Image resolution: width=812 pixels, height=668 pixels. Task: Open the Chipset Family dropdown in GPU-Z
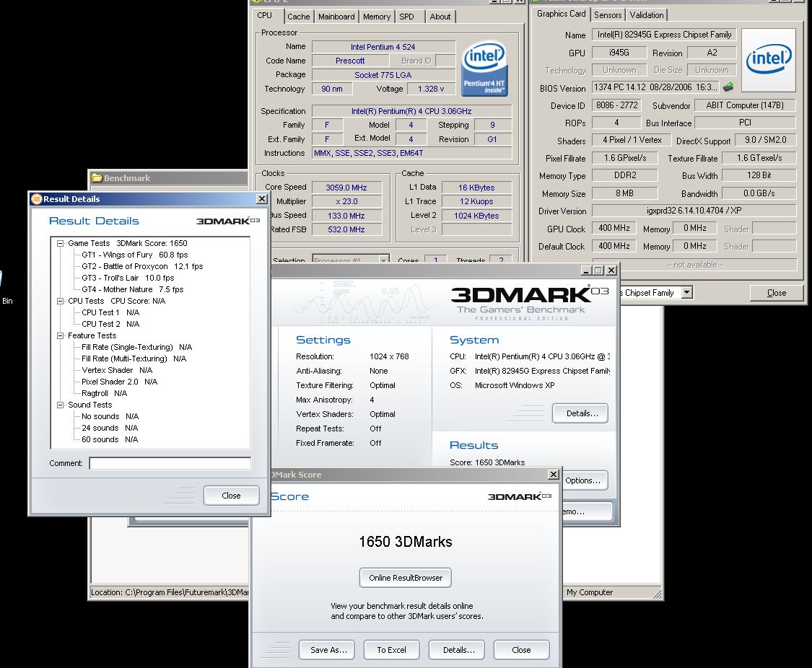click(x=686, y=292)
